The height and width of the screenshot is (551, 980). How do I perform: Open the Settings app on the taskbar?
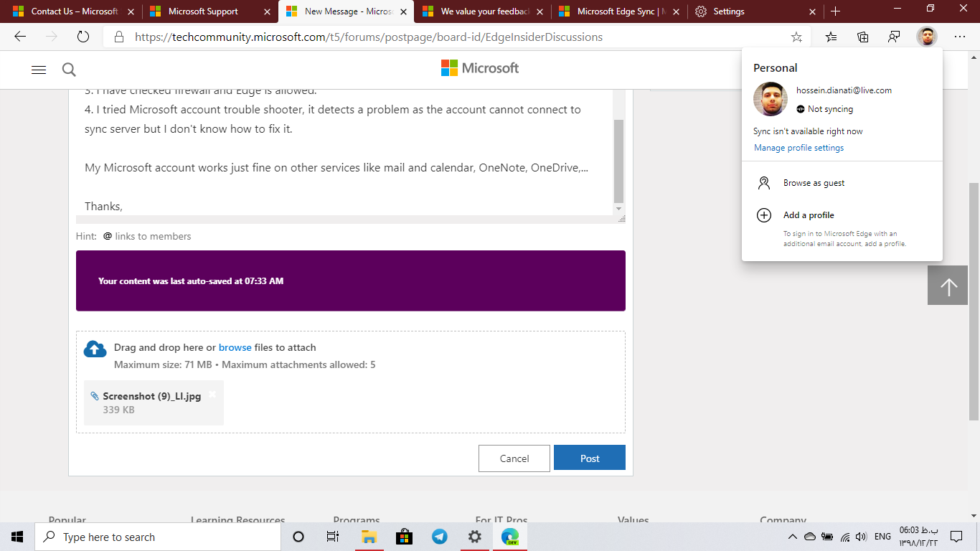474,537
